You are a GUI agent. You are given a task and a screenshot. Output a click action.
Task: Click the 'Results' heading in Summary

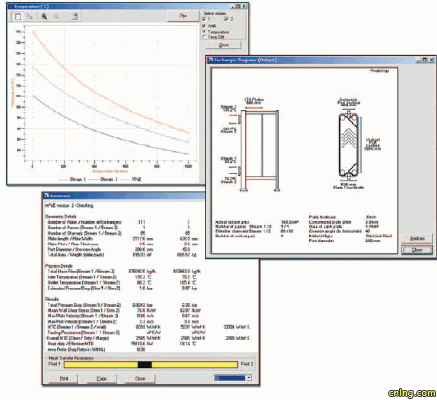[x=51, y=299]
